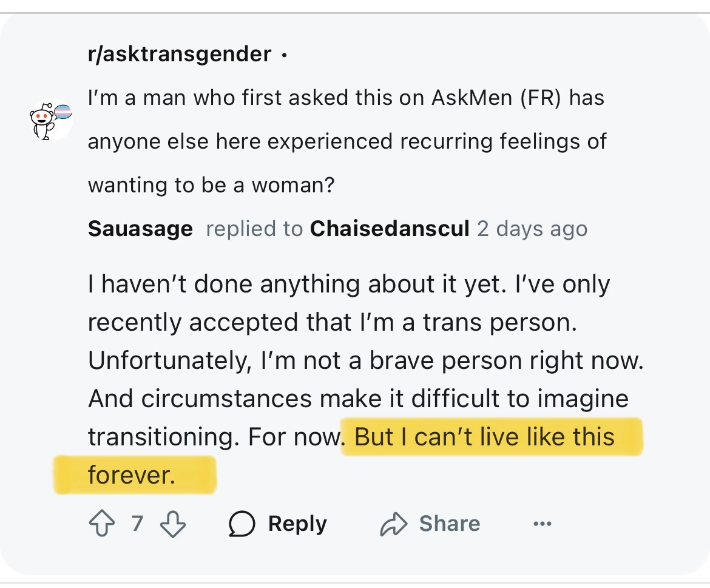Click the highlighted word "forever."
Viewport: 710px width, 588px height.
(x=131, y=475)
